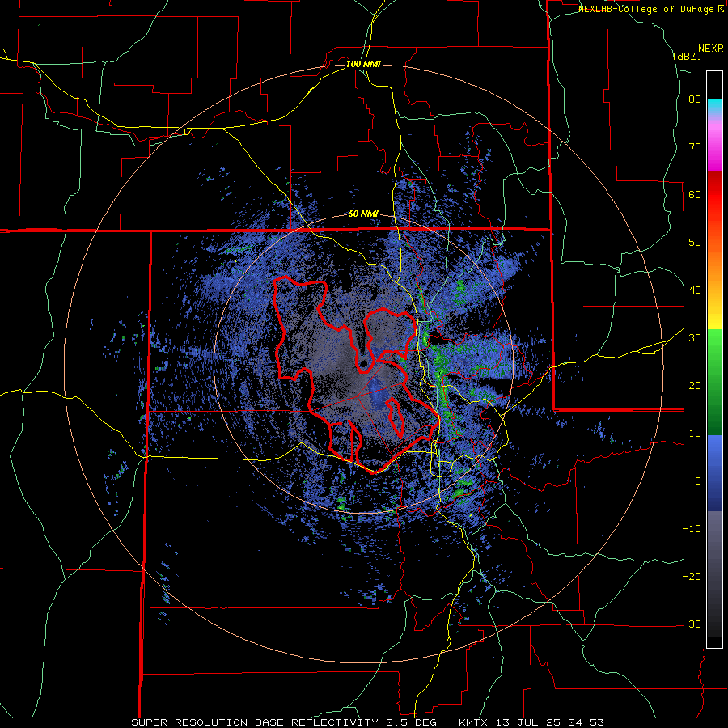Click the NEXLAB-College of DuPage credit text

pyautogui.click(x=645, y=9)
